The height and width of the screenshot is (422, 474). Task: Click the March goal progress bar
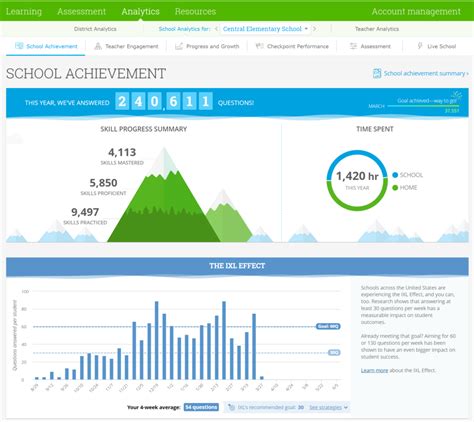pos(423,106)
